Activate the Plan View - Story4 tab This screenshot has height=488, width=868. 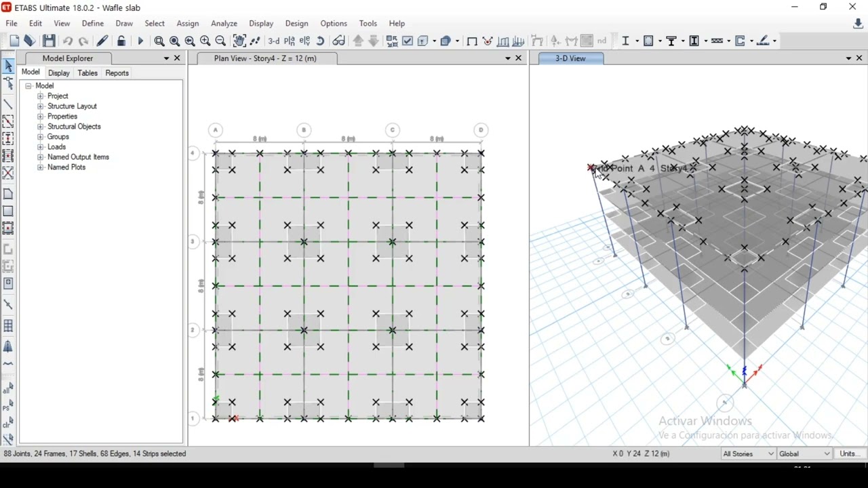click(265, 58)
